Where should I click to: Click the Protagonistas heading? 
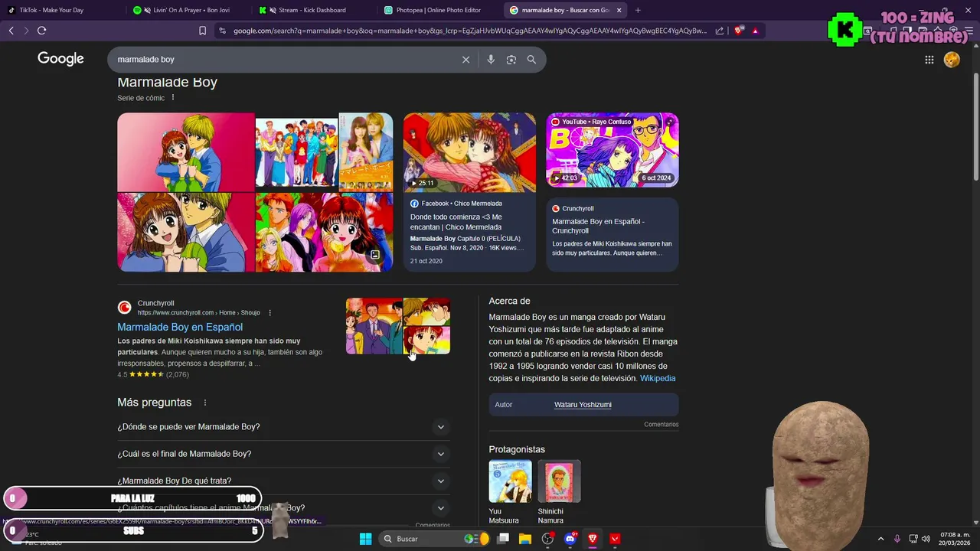(517, 449)
